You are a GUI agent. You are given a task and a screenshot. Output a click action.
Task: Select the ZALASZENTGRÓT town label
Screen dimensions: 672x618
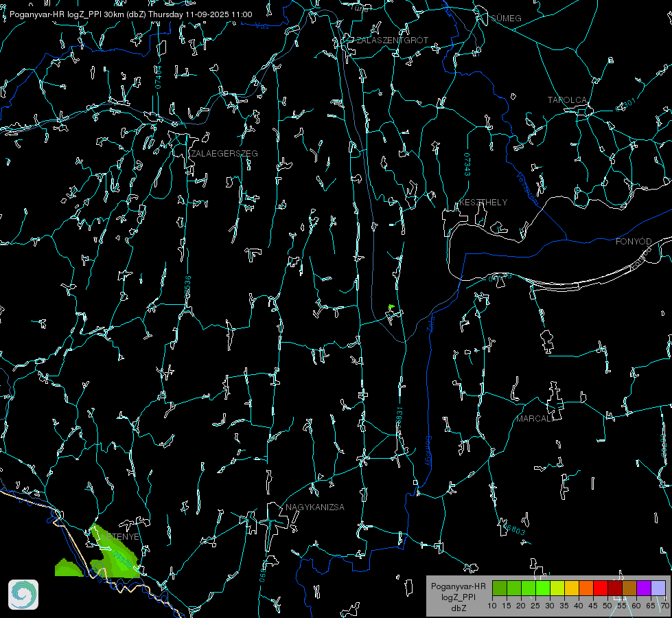pyautogui.click(x=392, y=40)
